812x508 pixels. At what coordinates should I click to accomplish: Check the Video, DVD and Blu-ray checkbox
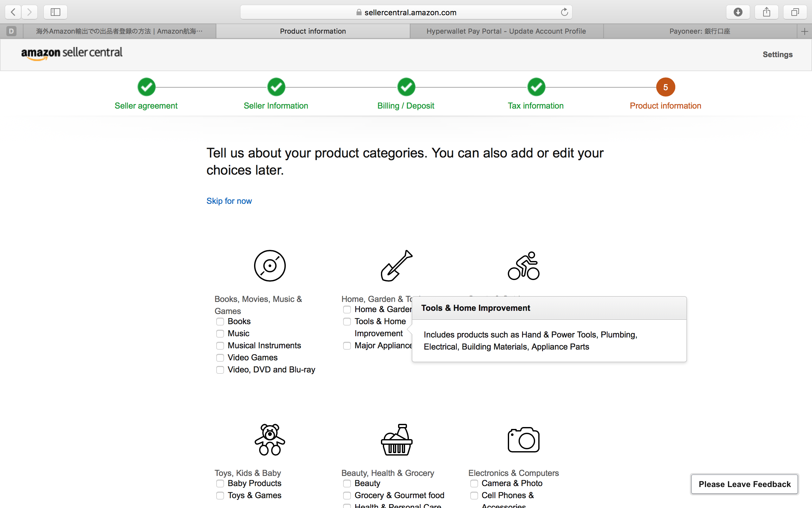(220, 370)
